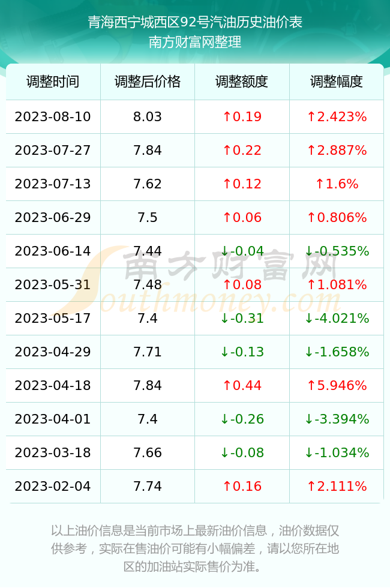Select the ↑0.19 adjustment value

click(242, 116)
